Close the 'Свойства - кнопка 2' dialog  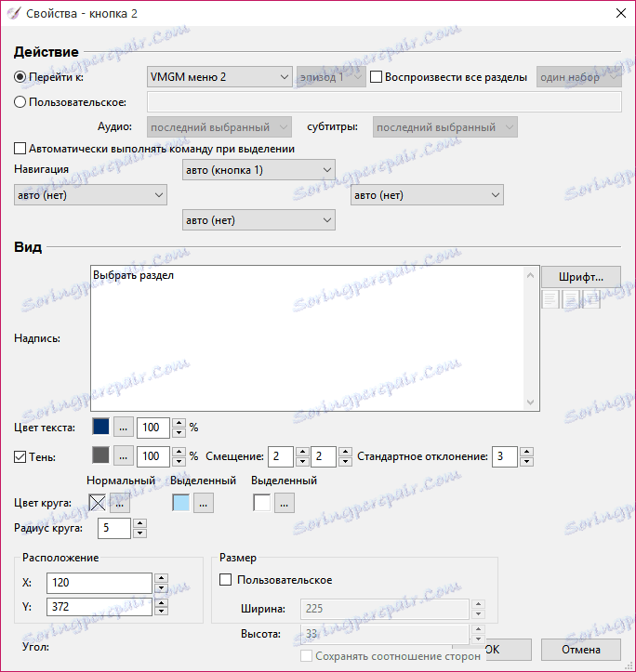pyautogui.click(x=621, y=13)
